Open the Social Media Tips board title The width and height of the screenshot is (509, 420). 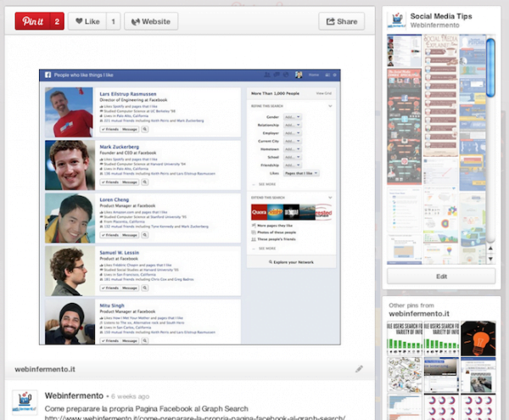(x=442, y=16)
